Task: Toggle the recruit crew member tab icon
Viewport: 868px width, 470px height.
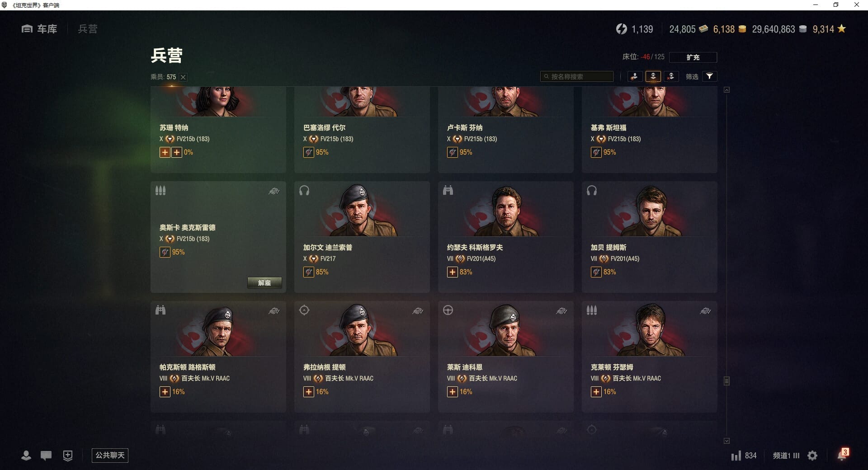Action: pyautogui.click(x=635, y=76)
